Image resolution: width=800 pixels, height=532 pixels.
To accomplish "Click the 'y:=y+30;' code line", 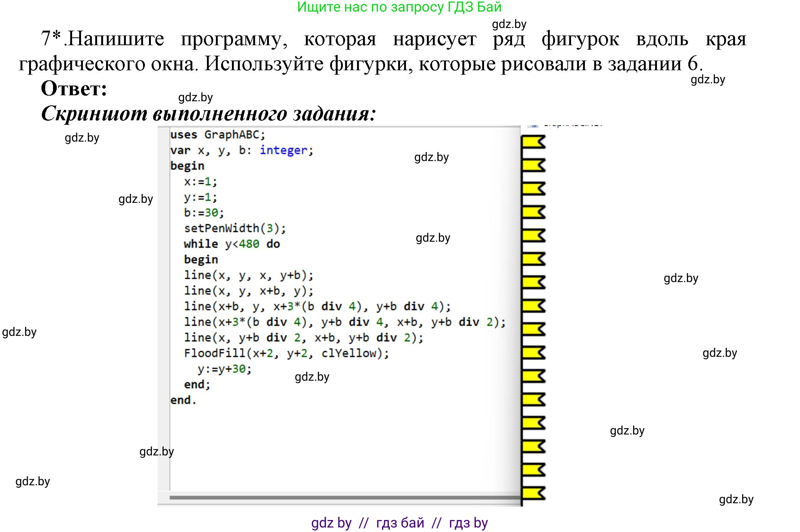I will pyautogui.click(x=224, y=369).
